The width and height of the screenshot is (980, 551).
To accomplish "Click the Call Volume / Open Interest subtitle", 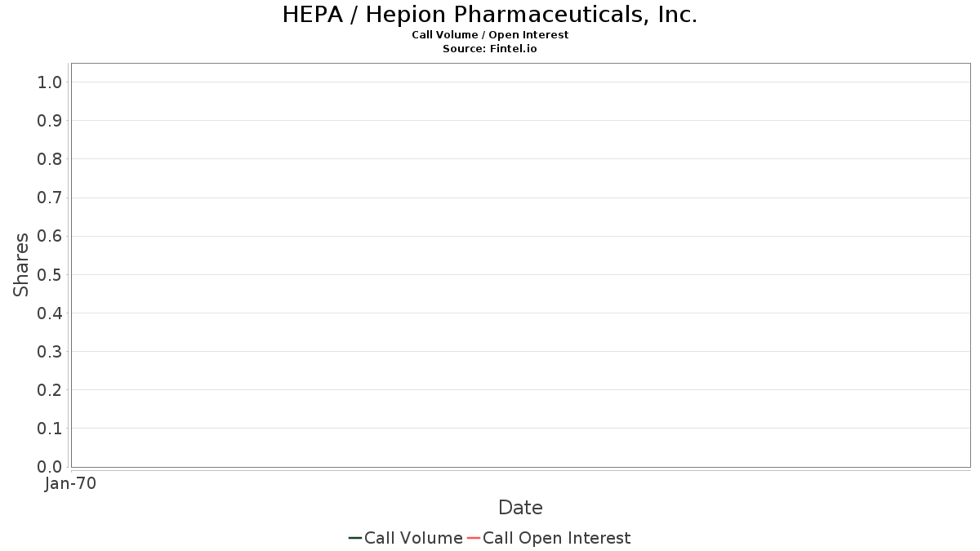I will tap(490, 35).
